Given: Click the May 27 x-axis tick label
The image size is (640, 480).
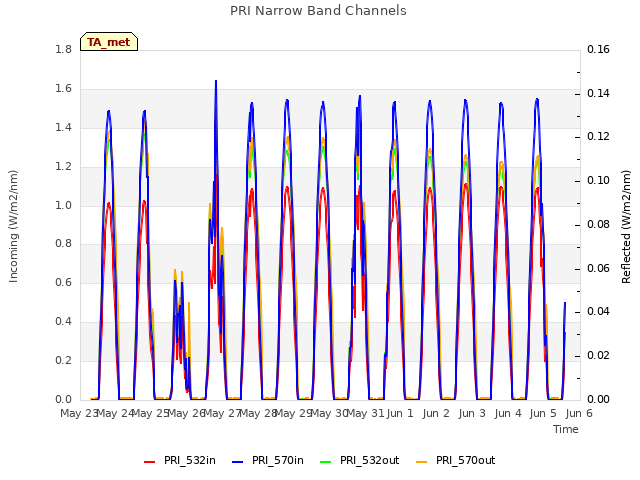Looking at the screenshot, I should (x=222, y=413).
